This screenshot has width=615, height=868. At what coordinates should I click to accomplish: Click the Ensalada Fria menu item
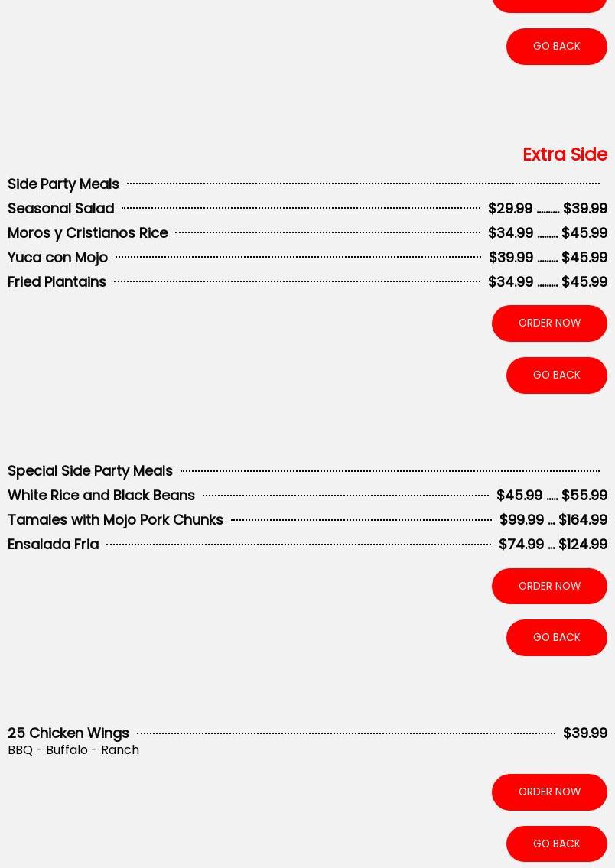click(54, 544)
